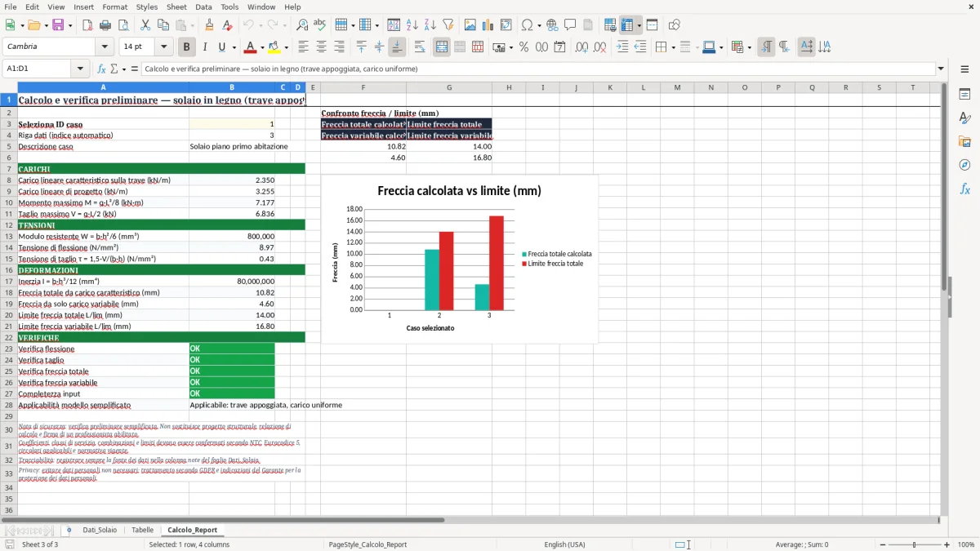Click English (USA) language status

(x=564, y=544)
